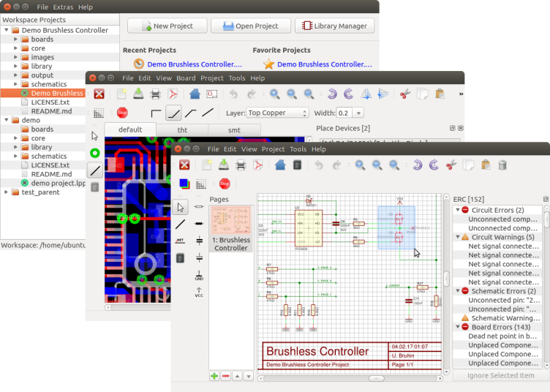The image size is (550, 392).
Task: Select the via tool in board editor
Action: point(94,153)
